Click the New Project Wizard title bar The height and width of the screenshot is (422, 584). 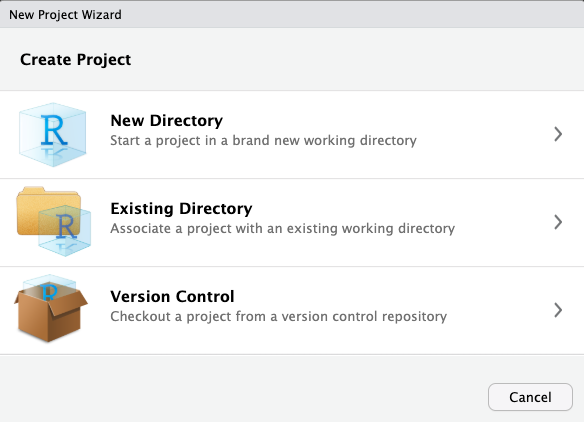click(292, 14)
